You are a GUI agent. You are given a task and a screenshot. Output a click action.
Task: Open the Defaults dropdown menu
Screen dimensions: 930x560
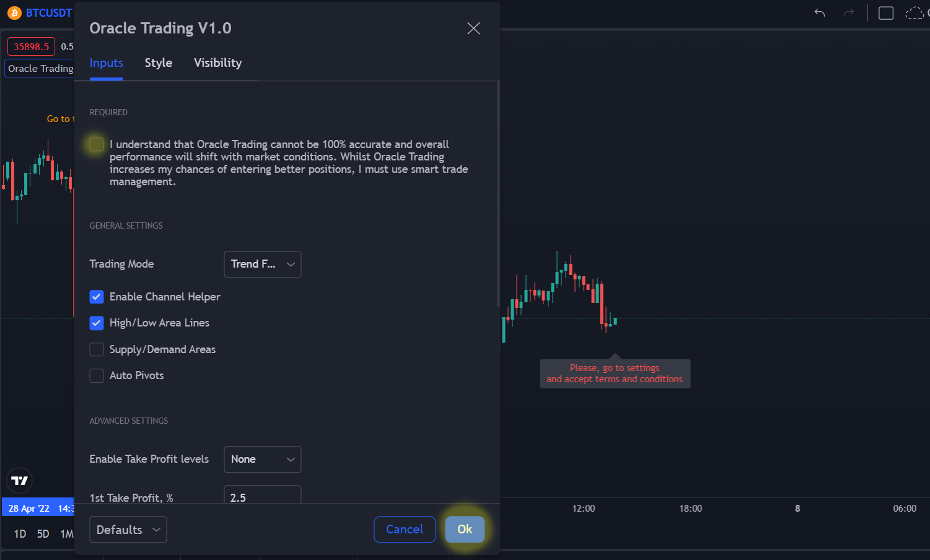128,530
